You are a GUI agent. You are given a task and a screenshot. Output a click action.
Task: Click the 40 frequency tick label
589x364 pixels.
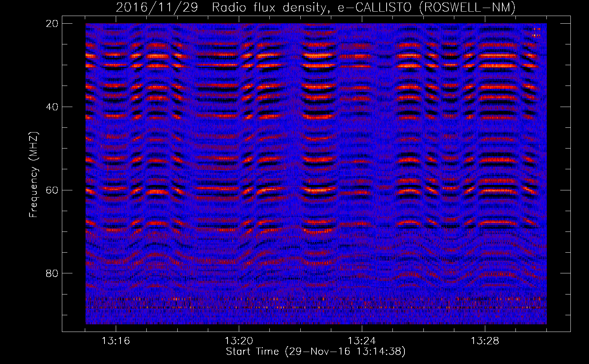[52, 107]
